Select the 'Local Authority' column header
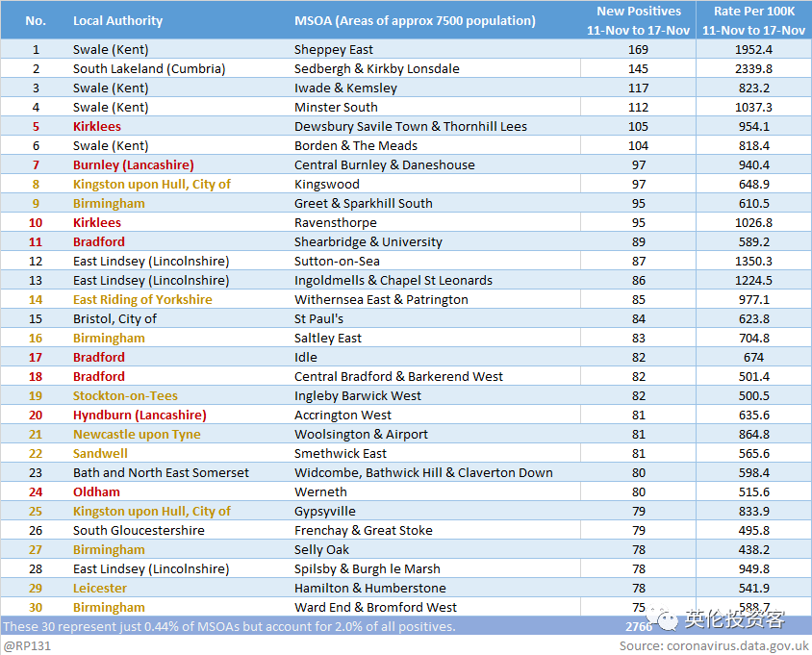Screen dimensions: 812x655 pyautogui.click(x=117, y=20)
